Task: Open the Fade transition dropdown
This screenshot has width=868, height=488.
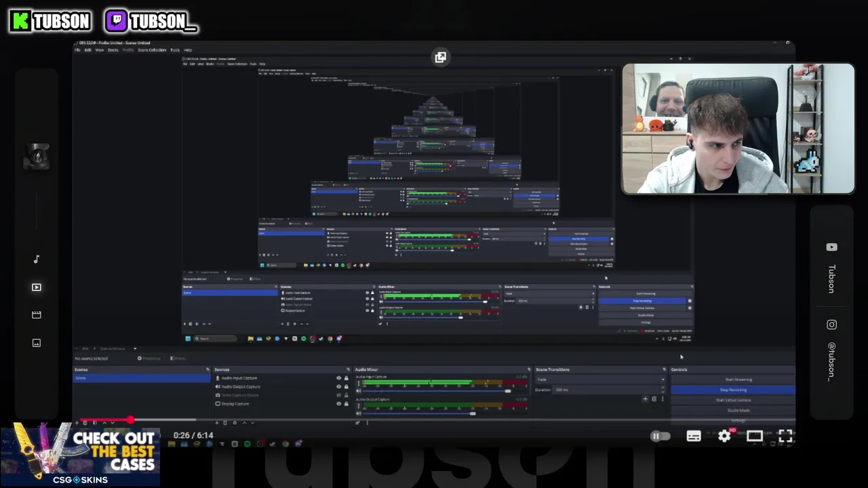Action: coord(601,380)
